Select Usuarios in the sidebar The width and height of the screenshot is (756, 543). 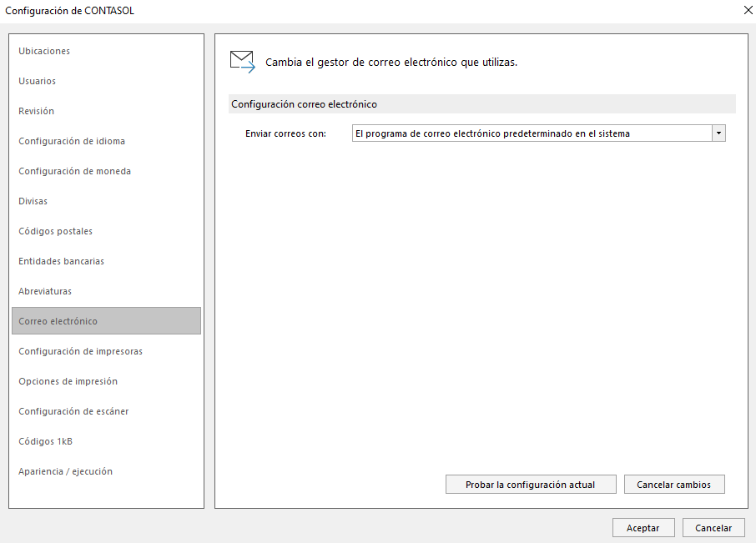pos(37,81)
